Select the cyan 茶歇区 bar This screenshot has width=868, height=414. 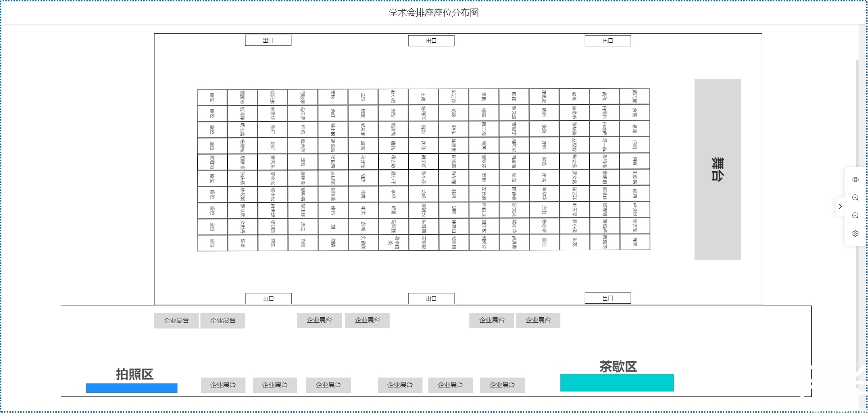617,382
